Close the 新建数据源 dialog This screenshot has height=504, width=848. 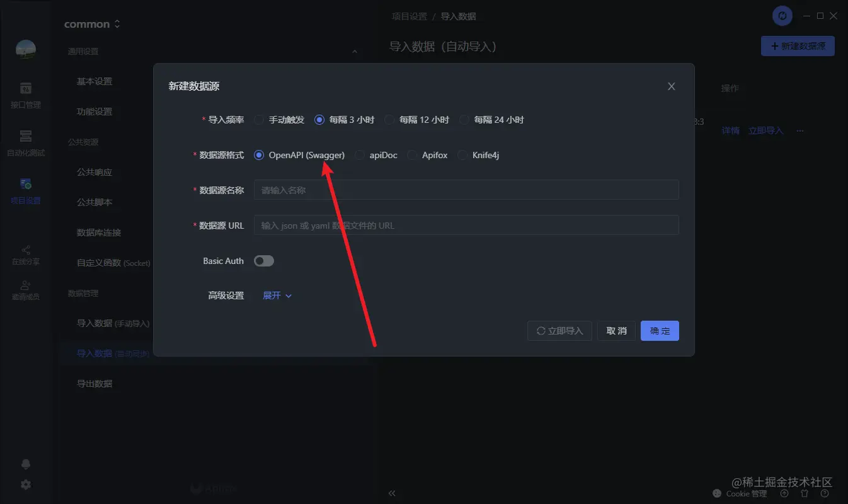pyautogui.click(x=672, y=86)
